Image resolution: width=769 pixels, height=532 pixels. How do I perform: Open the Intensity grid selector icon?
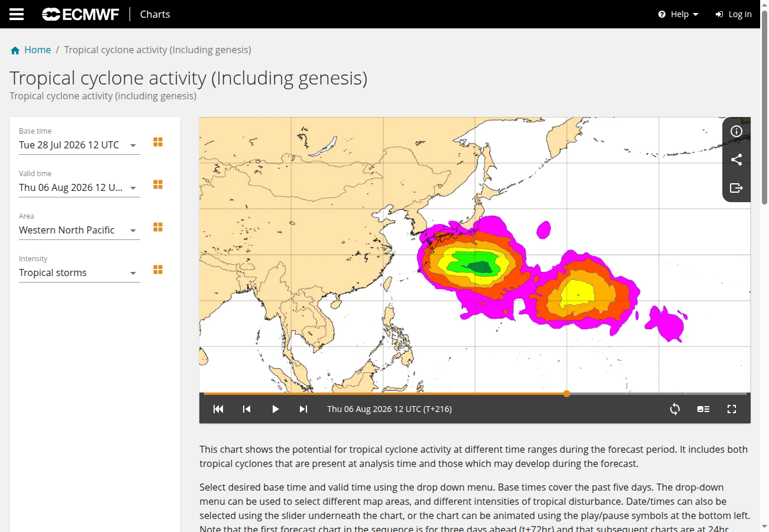tap(158, 270)
